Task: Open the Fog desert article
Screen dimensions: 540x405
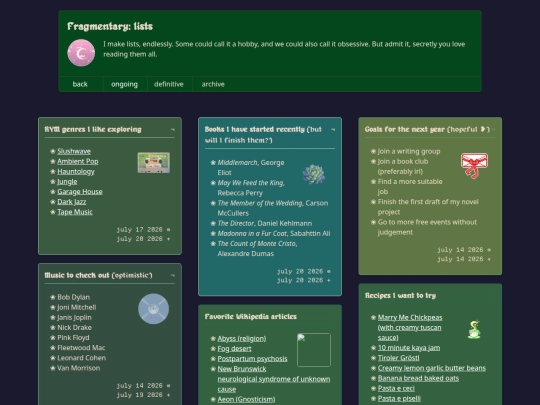Action: (x=235, y=349)
